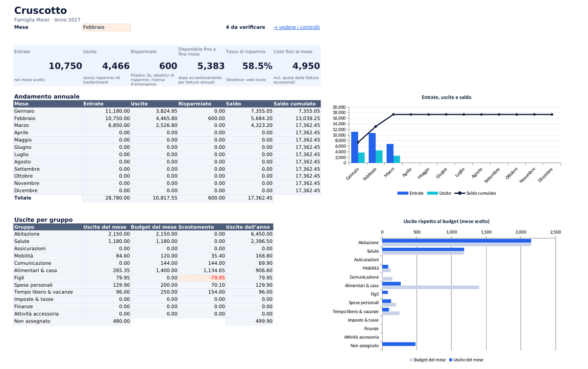588x369 pixels.
Task: Select the 5,383 available-until-month-end value
Action: pos(211,66)
